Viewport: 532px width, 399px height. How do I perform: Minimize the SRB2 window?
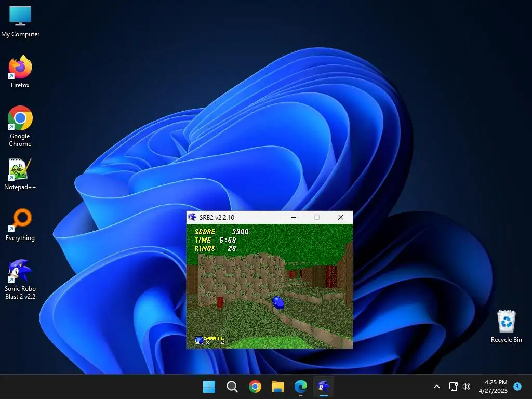294,217
